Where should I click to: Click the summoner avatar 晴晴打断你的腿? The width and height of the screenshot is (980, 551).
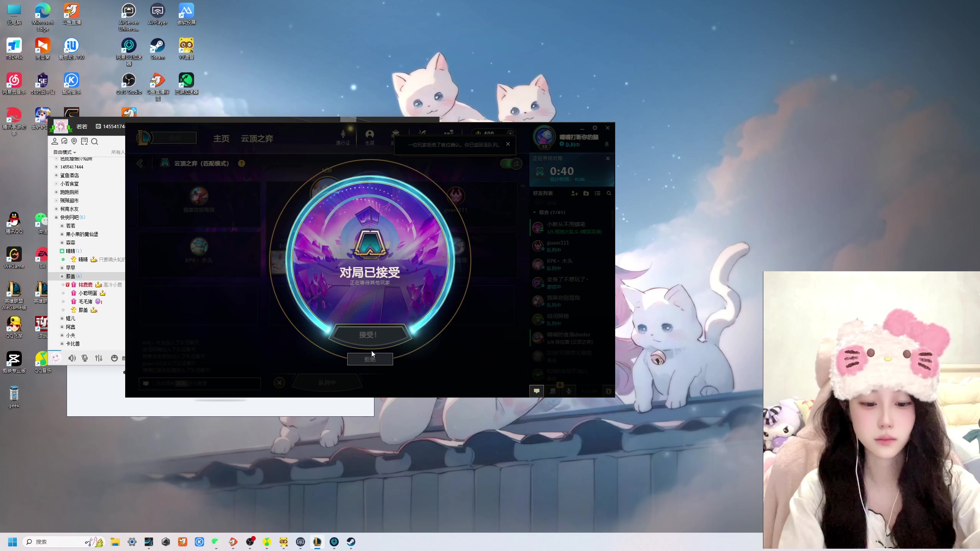544,137
